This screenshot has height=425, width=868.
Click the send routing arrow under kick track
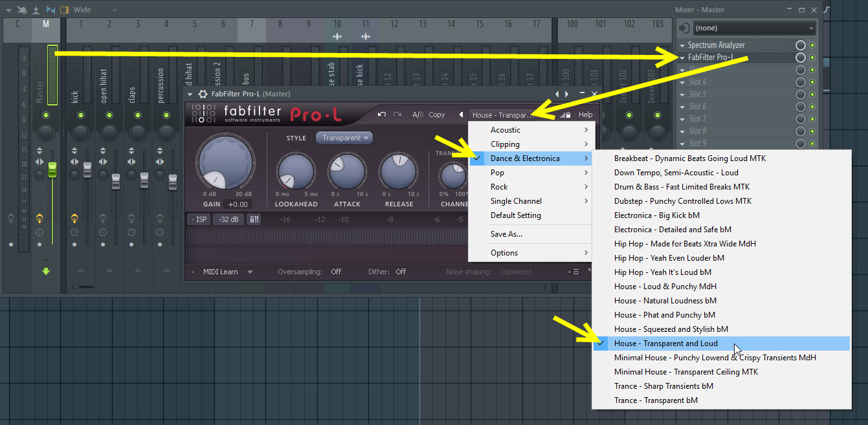pyautogui.click(x=80, y=270)
